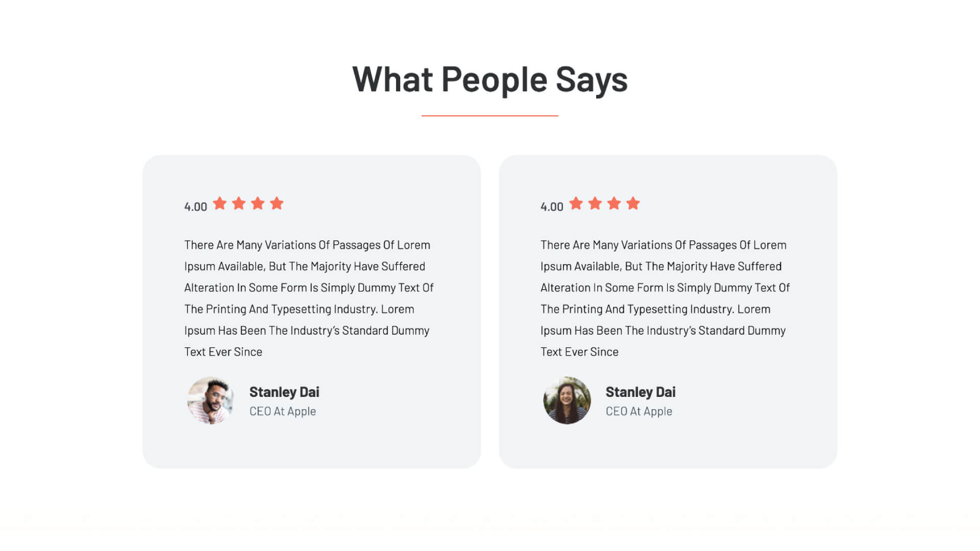Click the fourth star in the right review card
Screen dimensions: 980x551
click(x=633, y=203)
